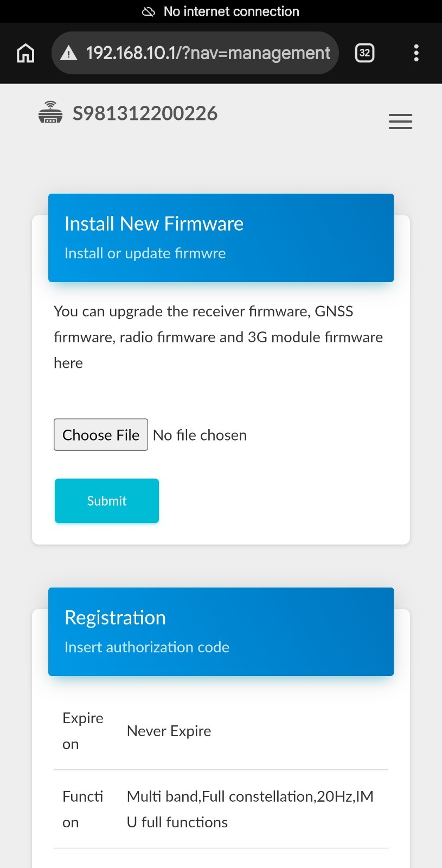Click the Expire on row label
Image resolution: width=442 pixels, height=868 pixels.
pos(83,731)
